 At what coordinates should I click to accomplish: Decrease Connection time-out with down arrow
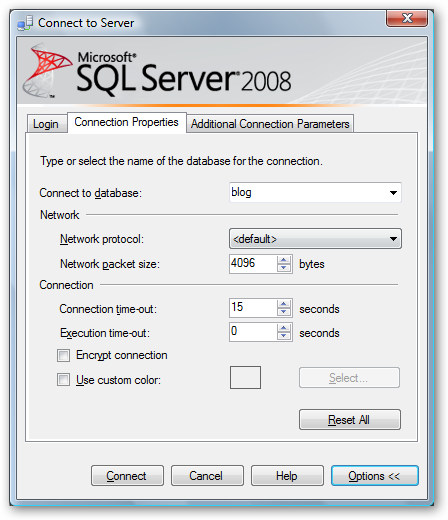tap(284, 312)
